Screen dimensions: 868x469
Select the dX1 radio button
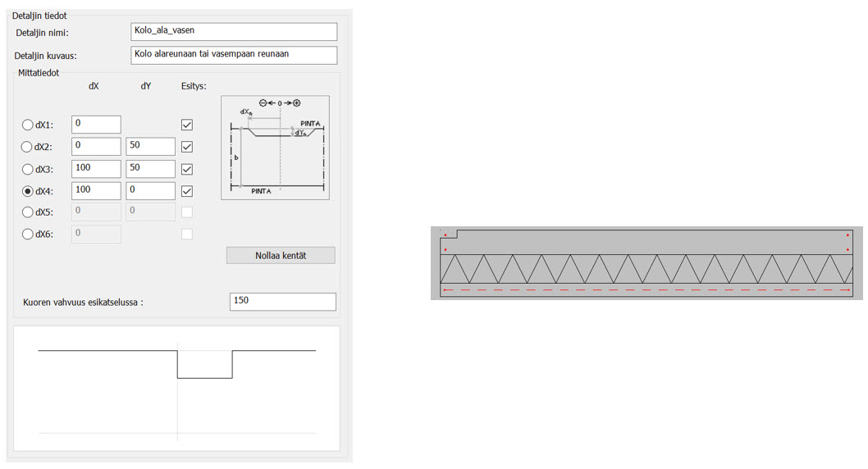[x=28, y=125]
